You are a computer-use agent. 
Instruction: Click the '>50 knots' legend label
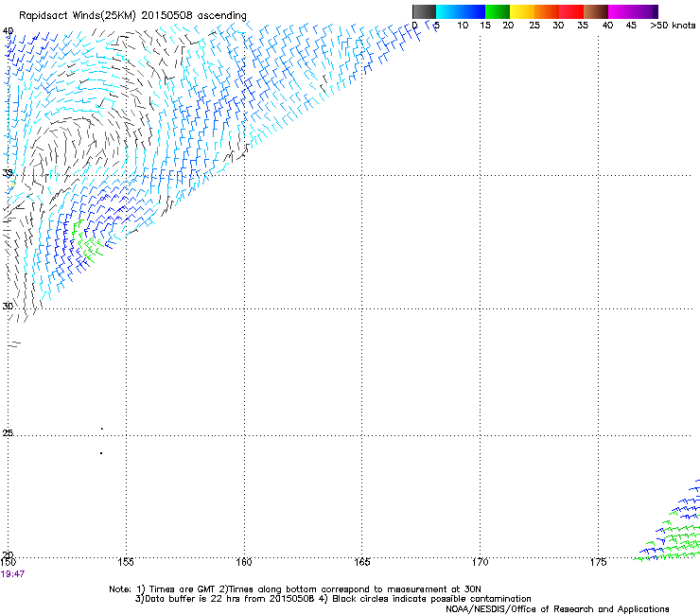tap(673, 26)
